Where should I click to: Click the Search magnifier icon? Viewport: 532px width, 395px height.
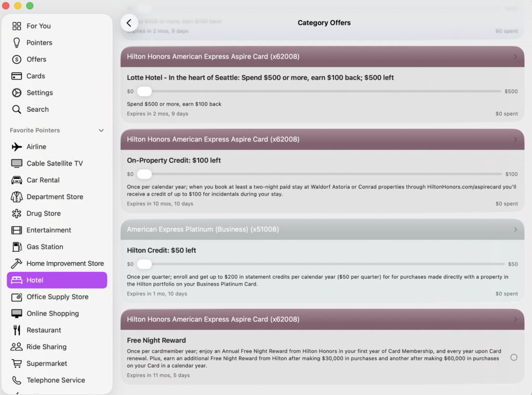17,110
